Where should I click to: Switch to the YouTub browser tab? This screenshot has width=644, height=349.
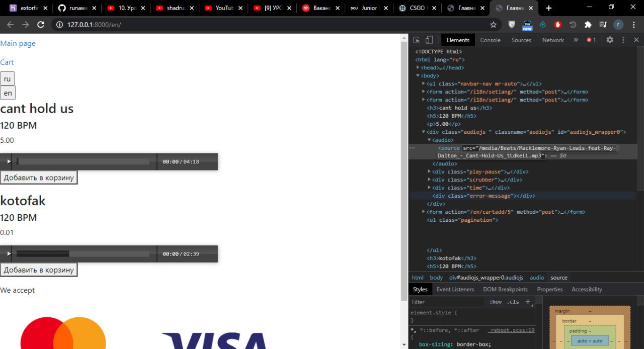224,8
